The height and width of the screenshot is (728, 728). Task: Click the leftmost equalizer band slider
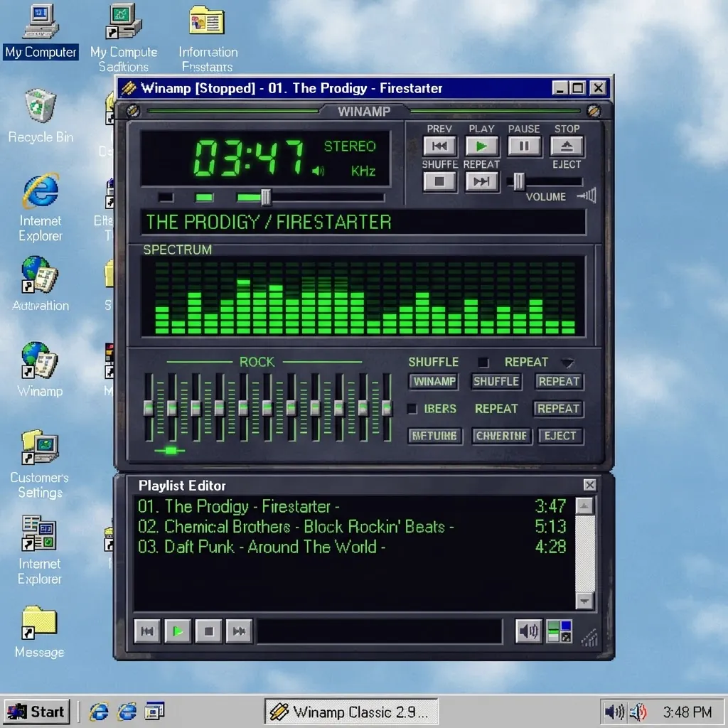[149, 407]
